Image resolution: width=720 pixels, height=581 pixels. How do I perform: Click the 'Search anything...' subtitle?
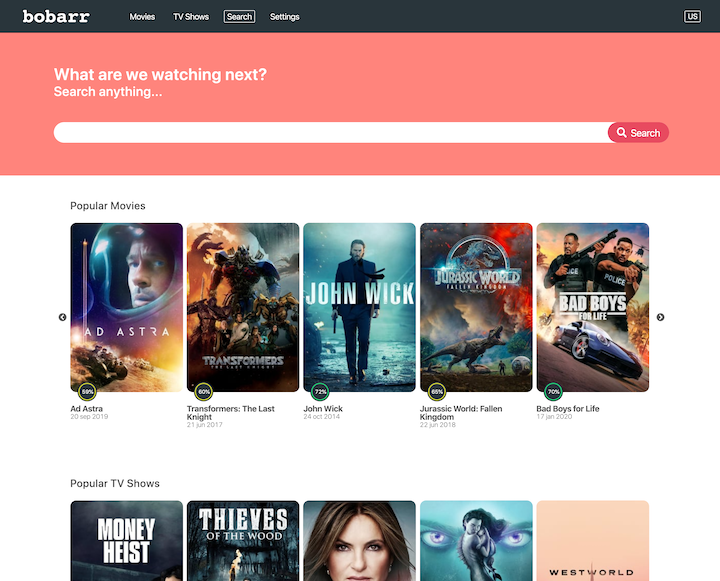click(x=108, y=92)
